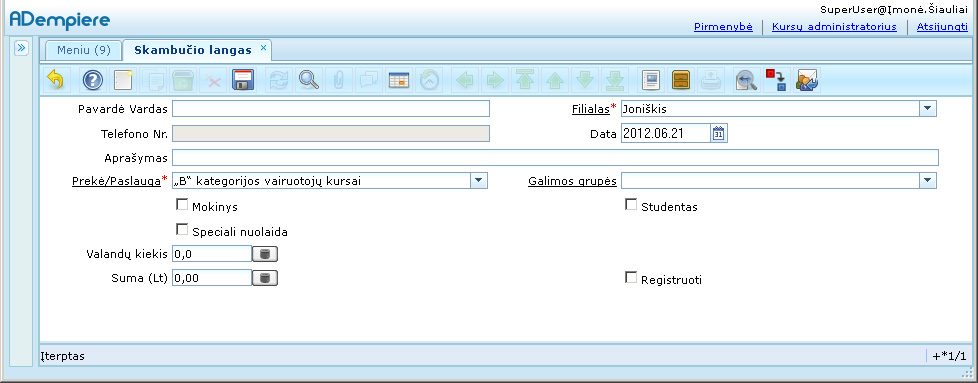Click the Requests people icon

[807, 80]
